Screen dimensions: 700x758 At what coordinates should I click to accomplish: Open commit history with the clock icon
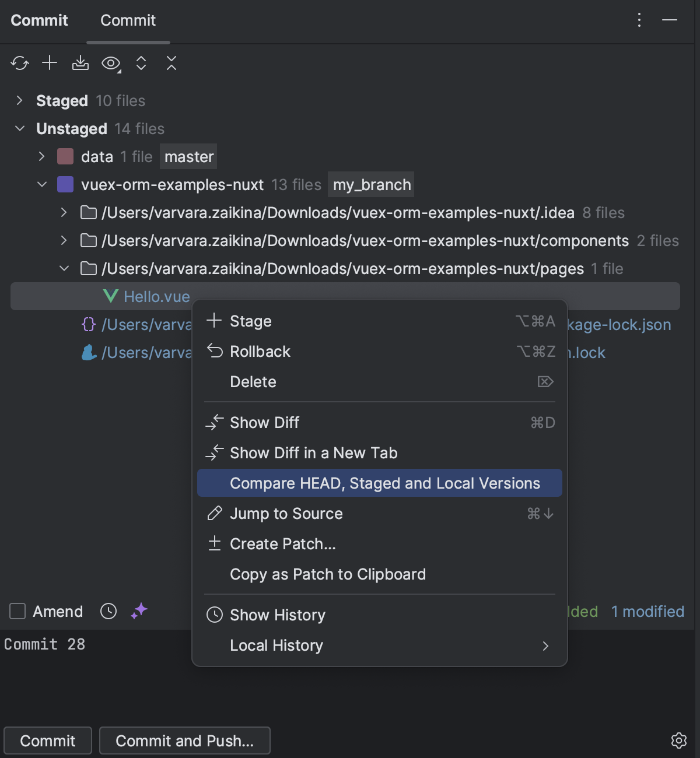tap(108, 611)
